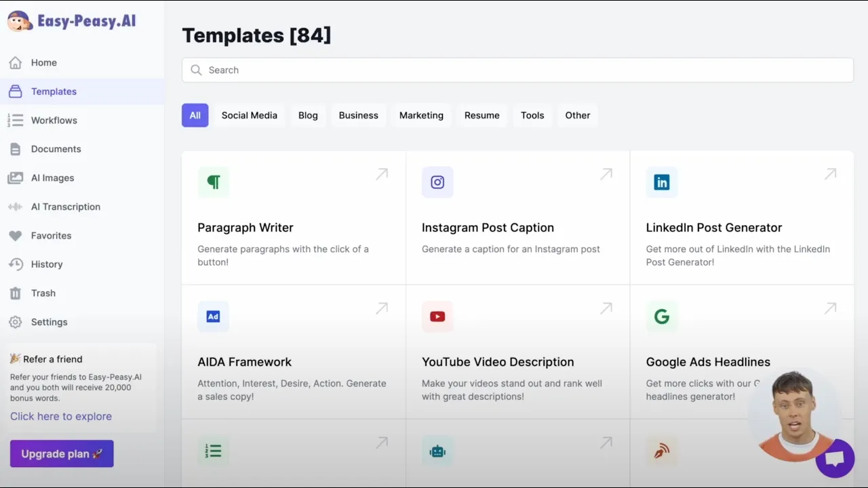
Task: Click the orange rocket template icon
Action: click(x=662, y=451)
